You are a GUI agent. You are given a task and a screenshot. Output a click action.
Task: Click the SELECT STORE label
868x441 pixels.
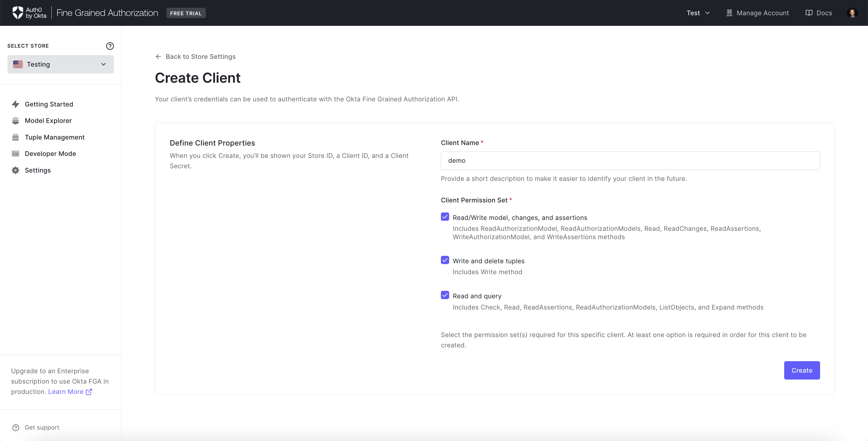tap(28, 46)
